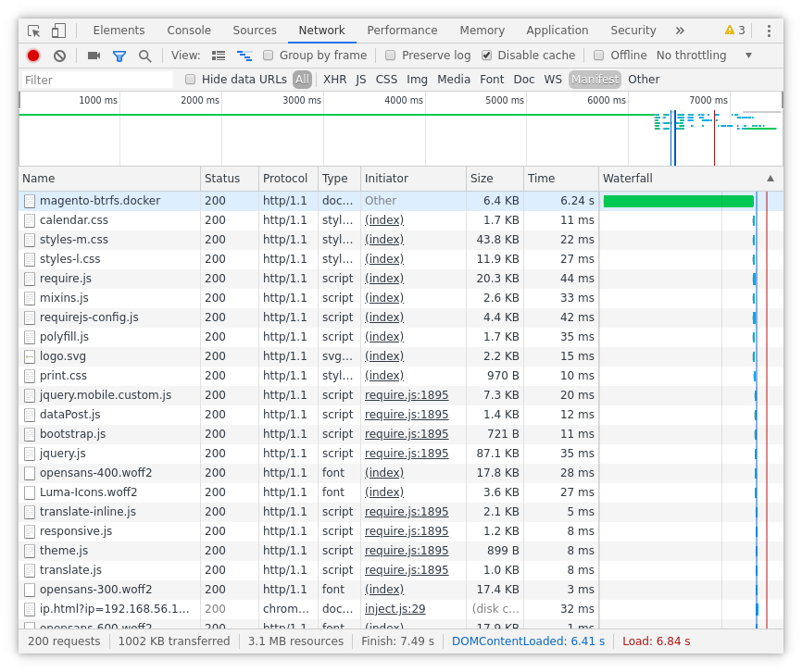This screenshot has width=802, height=672.
Task: Filter requests by XHR type
Action: point(334,80)
